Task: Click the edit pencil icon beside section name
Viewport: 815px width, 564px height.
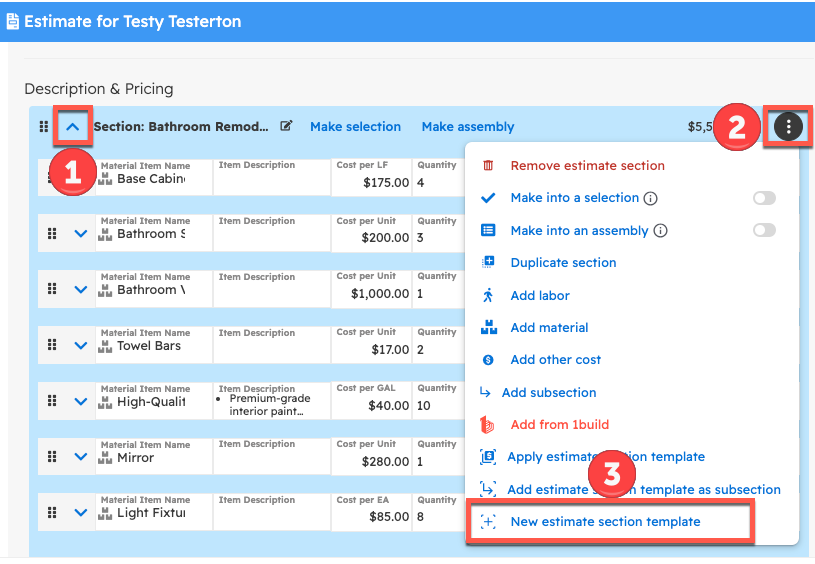Action: coord(287,127)
